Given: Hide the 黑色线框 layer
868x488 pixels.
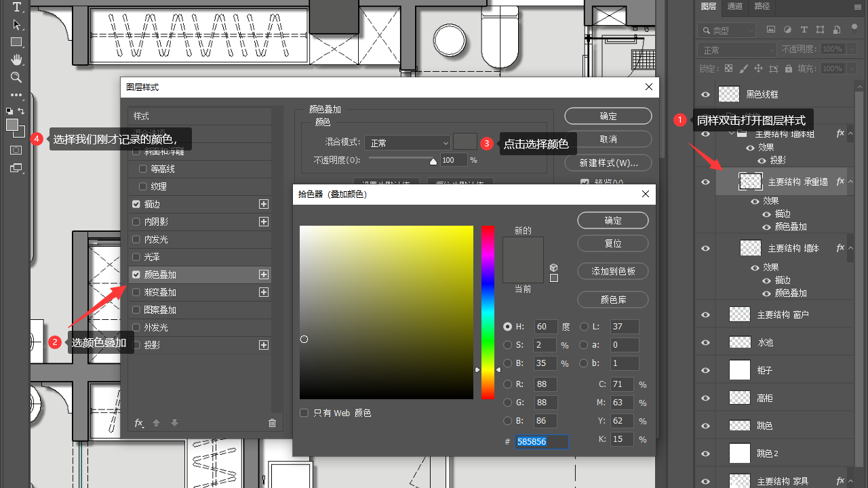Looking at the screenshot, I should tap(705, 94).
